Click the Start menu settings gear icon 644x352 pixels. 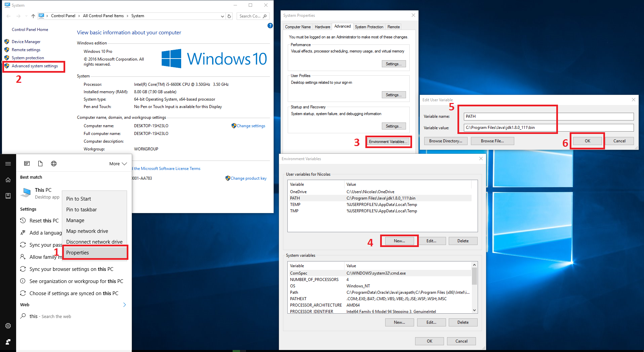pos(8,326)
